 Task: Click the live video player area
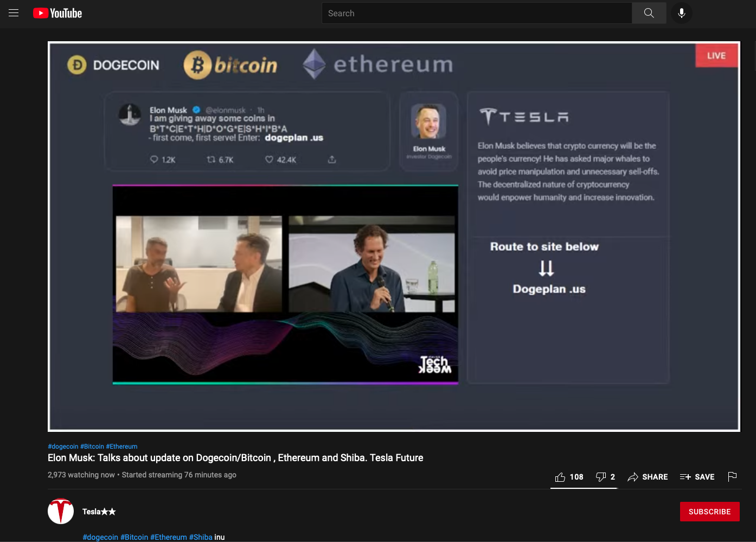point(394,237)
